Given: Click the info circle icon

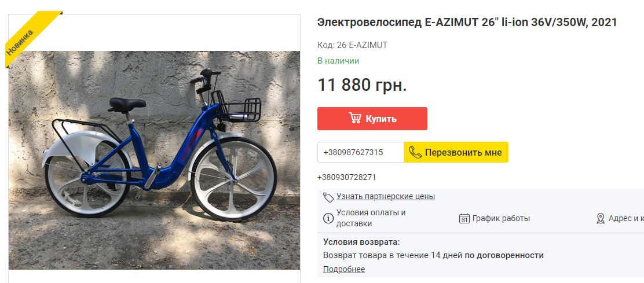Looking at the screenshot, I should 328,218.
